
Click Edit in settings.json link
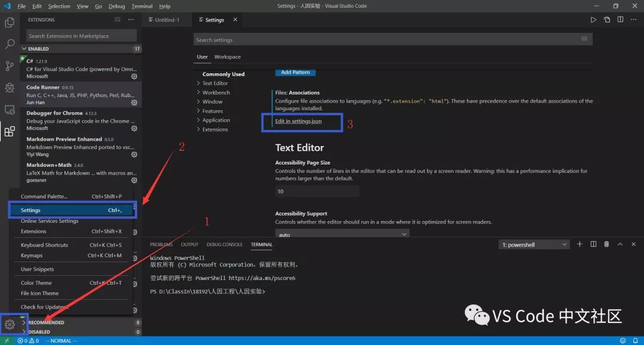coord(298,121)
